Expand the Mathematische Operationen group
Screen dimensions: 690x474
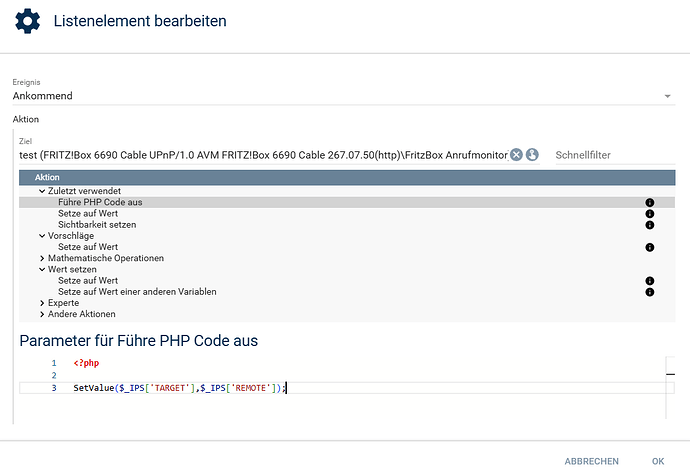[x=42, y=258]
